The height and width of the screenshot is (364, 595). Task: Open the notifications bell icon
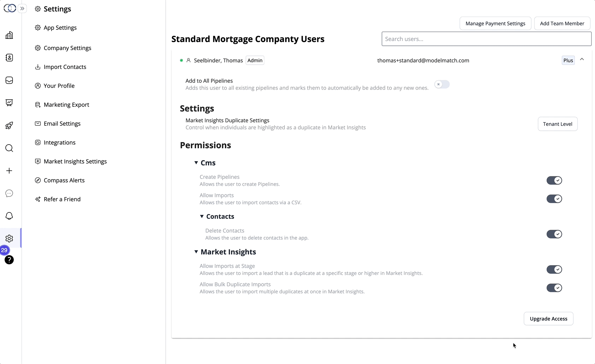[9, 216]
